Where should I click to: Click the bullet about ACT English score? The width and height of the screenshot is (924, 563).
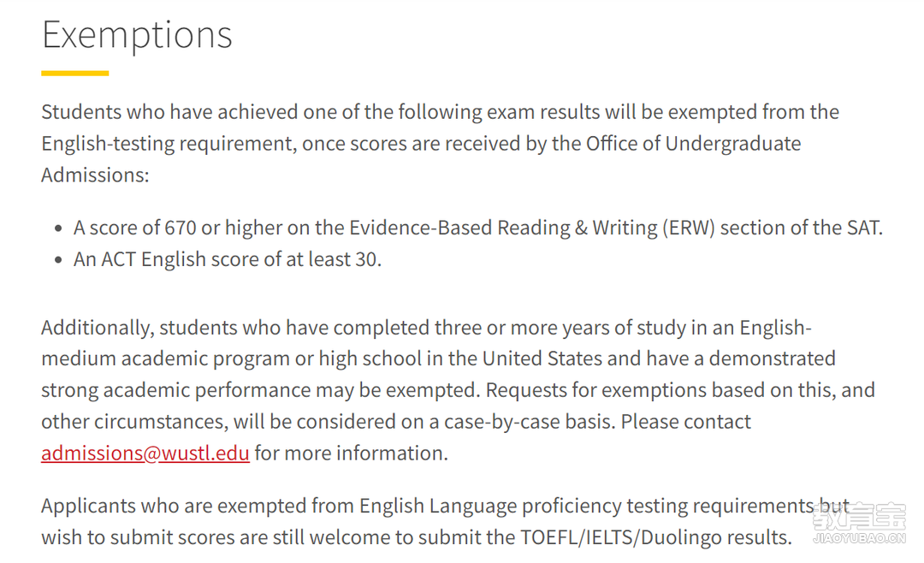(x=228, y=259)
